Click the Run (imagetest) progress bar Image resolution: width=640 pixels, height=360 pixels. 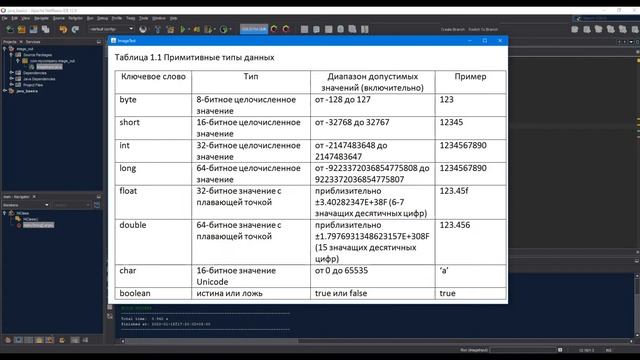[523, 350]
